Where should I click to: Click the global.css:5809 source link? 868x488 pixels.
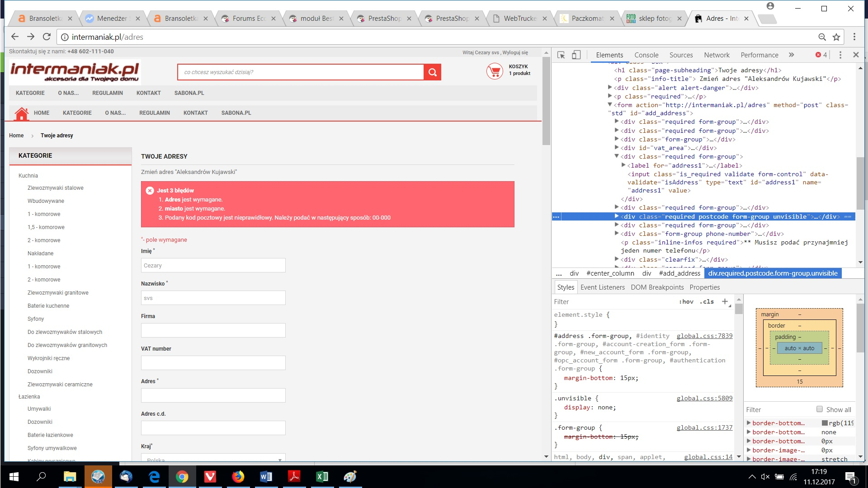(x=704, y=398)
